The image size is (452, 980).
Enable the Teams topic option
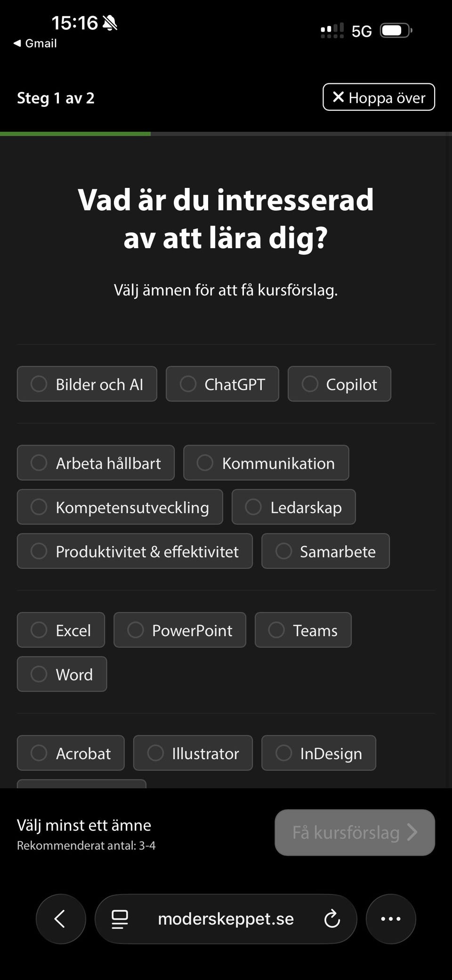click(303, 630)
